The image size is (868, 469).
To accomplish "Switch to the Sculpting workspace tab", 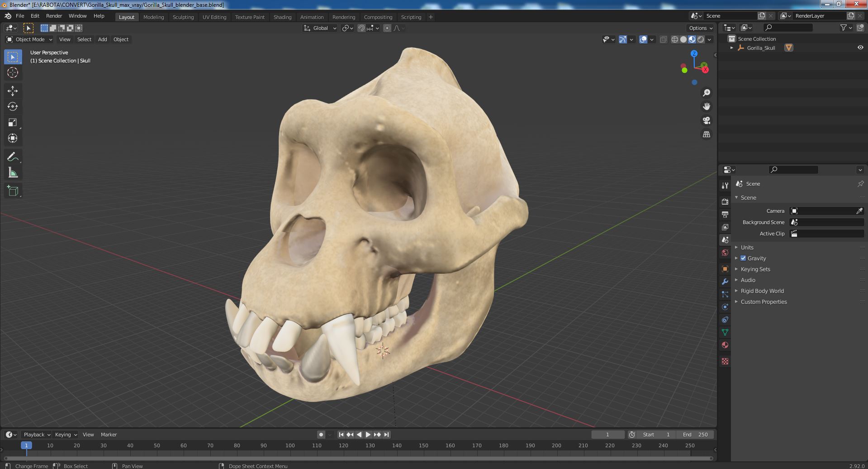I will [183, 17].
